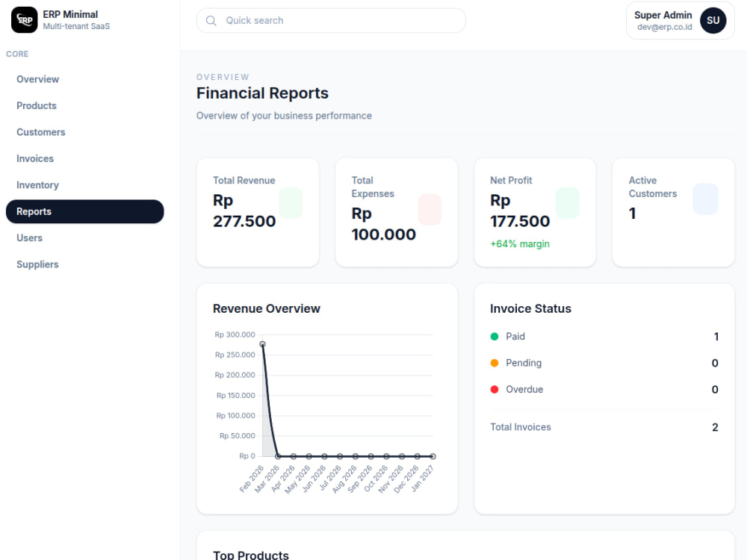Screen dimensions: 747x560
Task: Open Products in the sidebar
Action: pos(85,106)
